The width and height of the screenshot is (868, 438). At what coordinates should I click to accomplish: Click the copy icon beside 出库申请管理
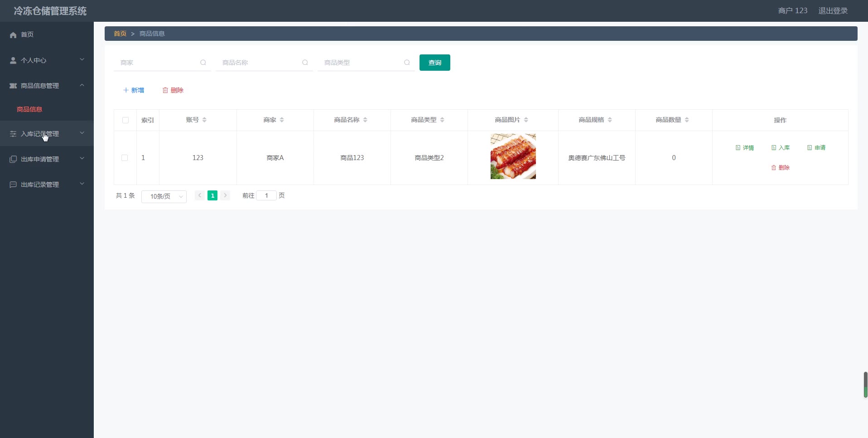click(x=13, y=159)
